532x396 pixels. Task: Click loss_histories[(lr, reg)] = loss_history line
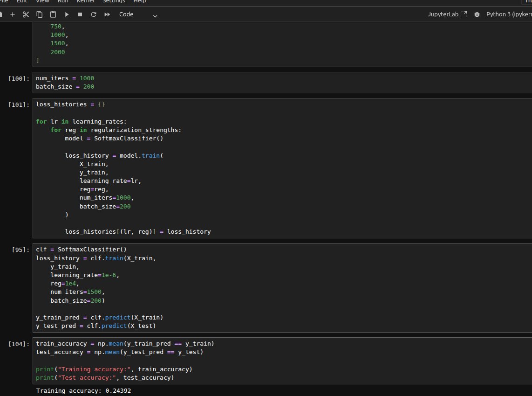point(138,232)
